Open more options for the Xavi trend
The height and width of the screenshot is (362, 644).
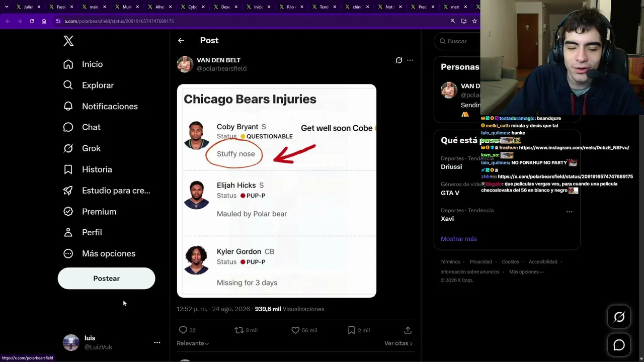pos(569,212)
